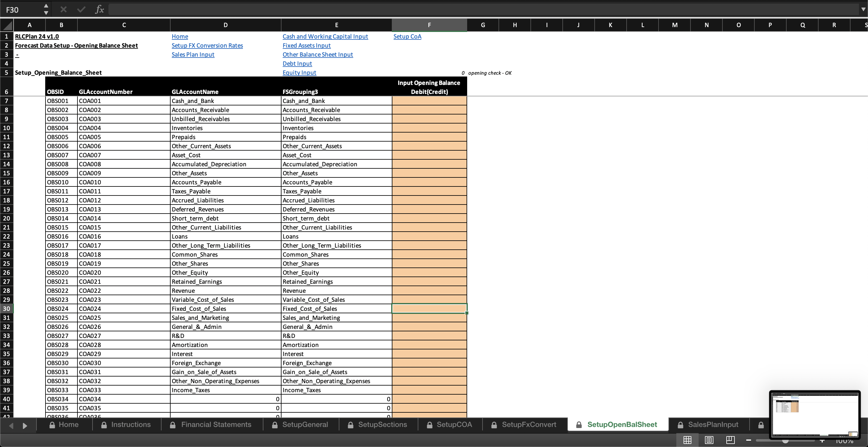This screenshot has height=447, width=868.
Task: Click lock icon on SetupFxConvert tab
Action: (x=494, y=425)
